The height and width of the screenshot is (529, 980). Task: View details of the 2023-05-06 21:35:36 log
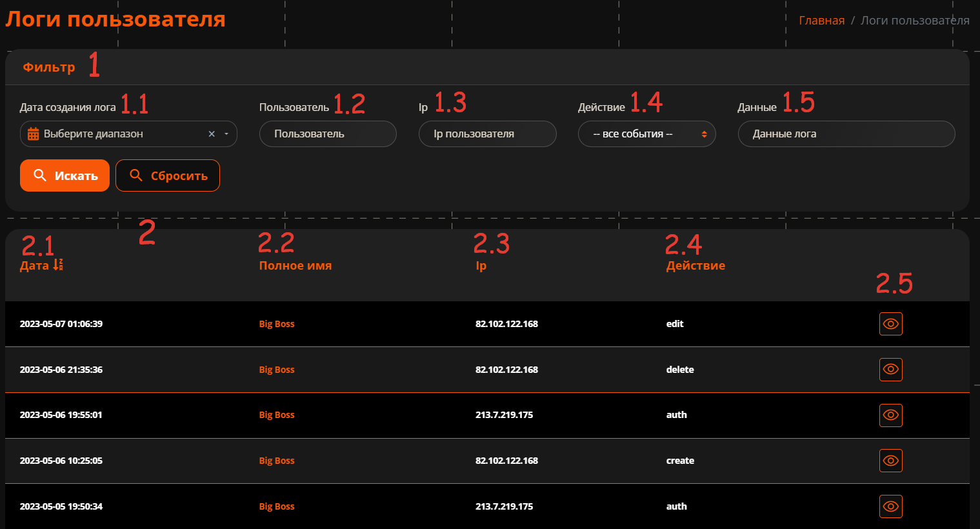point(890,370)
